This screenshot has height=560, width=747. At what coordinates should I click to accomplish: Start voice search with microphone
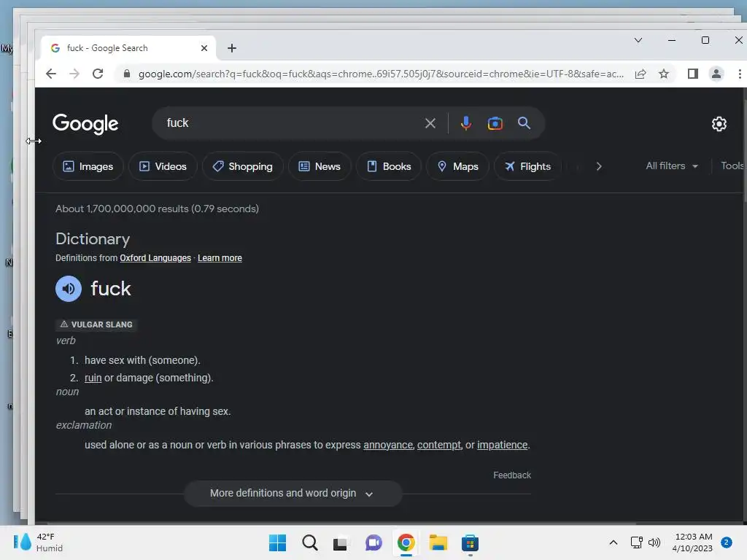coord(466,123)
